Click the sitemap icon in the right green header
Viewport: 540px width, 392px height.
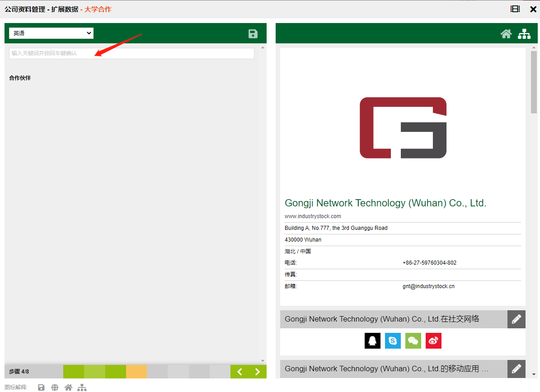tap(524, 34)
